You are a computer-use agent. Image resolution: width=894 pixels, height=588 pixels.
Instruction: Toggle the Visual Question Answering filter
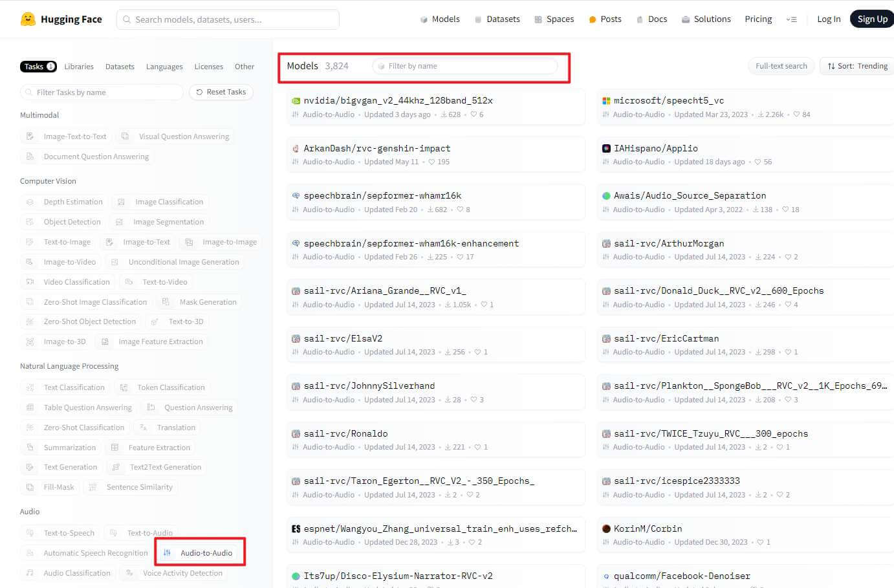pos(175,136)
